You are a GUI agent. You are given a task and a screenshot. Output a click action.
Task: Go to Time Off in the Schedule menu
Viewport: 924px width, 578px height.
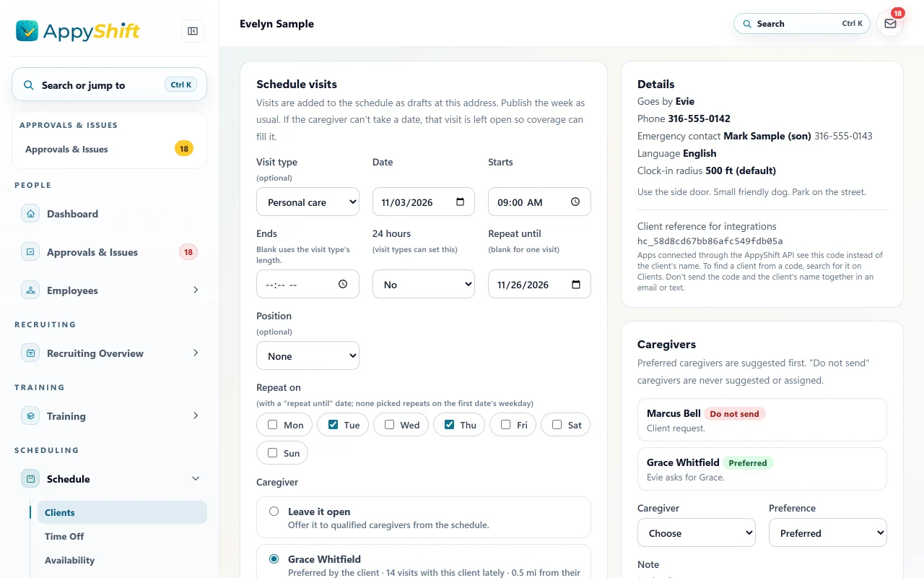click(122, 536)
